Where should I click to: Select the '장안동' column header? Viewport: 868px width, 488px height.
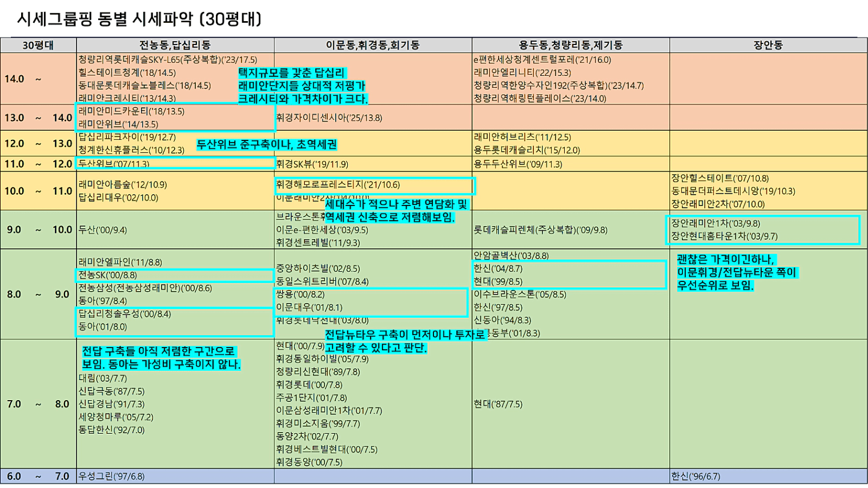point(768,45)
